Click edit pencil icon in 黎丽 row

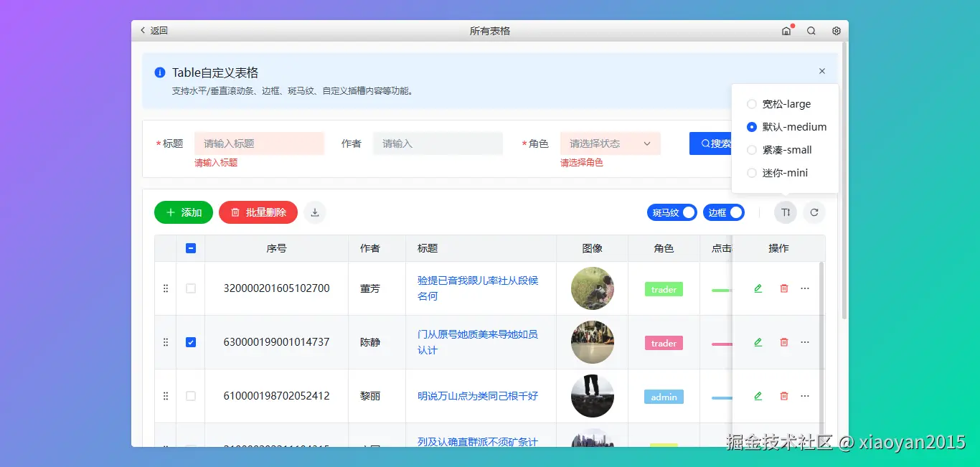(758, 396)
